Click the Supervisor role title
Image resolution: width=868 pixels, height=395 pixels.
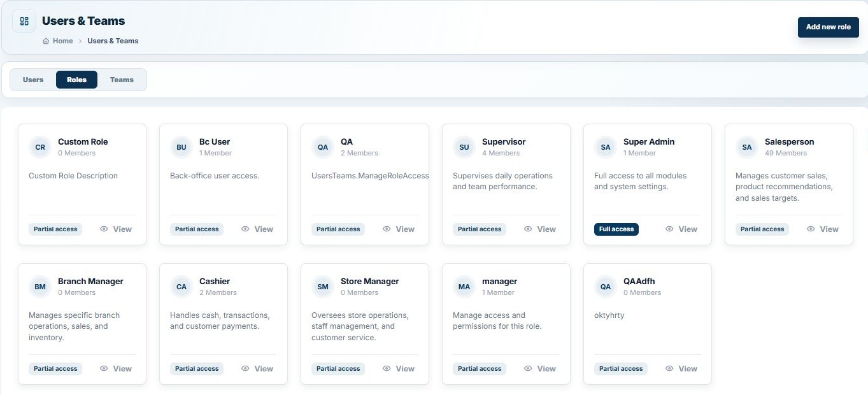pos(504,142)
